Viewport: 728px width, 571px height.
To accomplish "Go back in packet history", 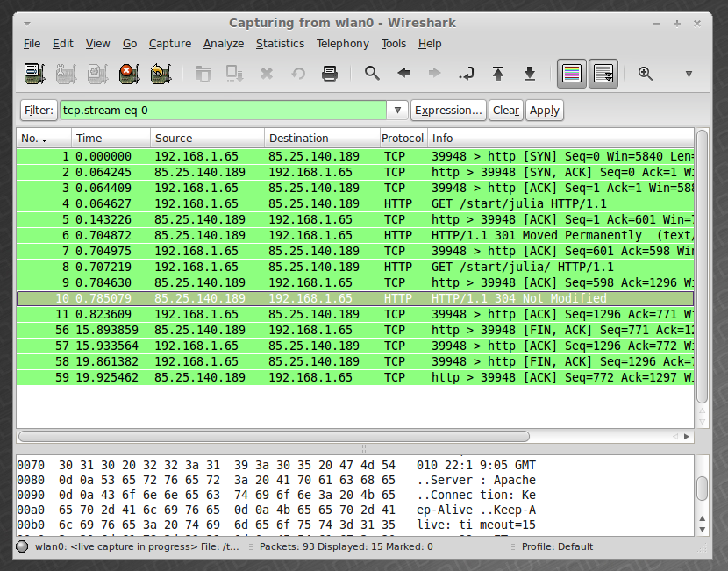I will pos(403,73).
